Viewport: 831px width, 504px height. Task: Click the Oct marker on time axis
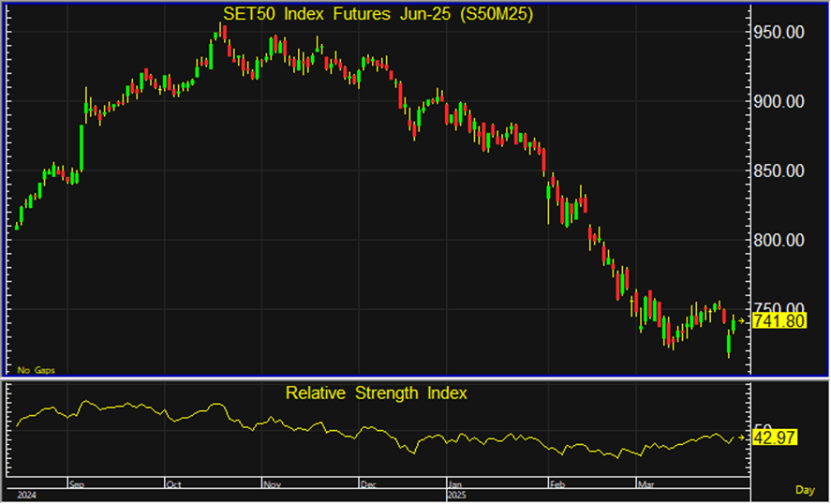point(175,484)
